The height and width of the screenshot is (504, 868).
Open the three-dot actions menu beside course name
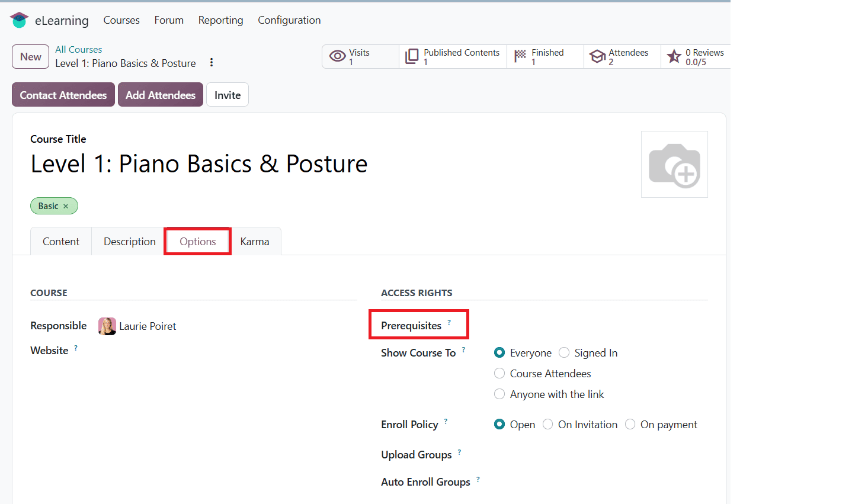click(212, 63)
